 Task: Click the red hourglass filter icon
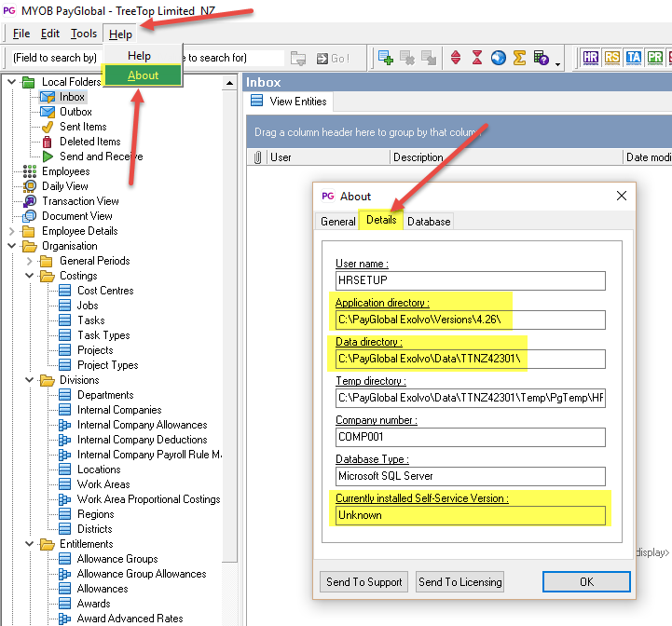click(x=477, y=58)
